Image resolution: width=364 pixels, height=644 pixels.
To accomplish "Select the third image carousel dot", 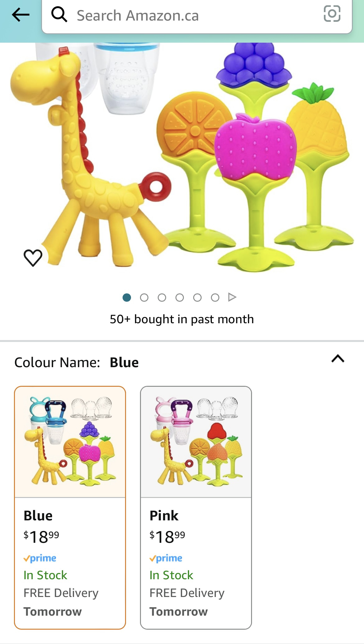I will click(162, 298).
